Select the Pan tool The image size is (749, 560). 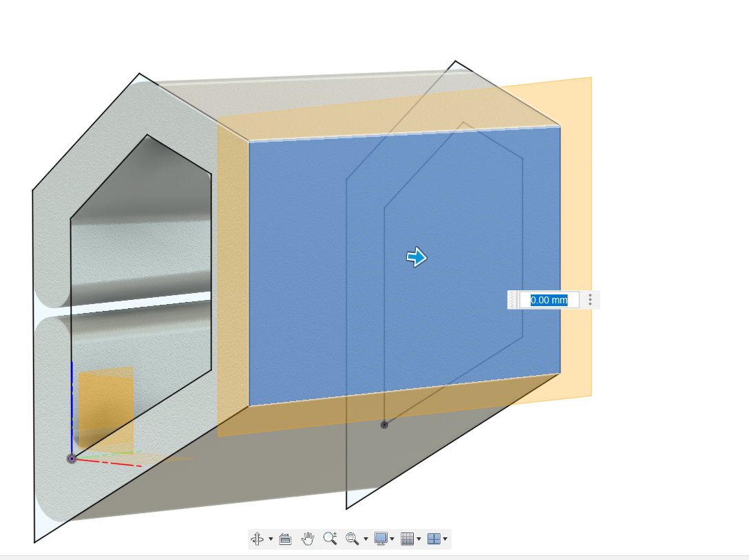pyautogui.click(x=308, y=539)
